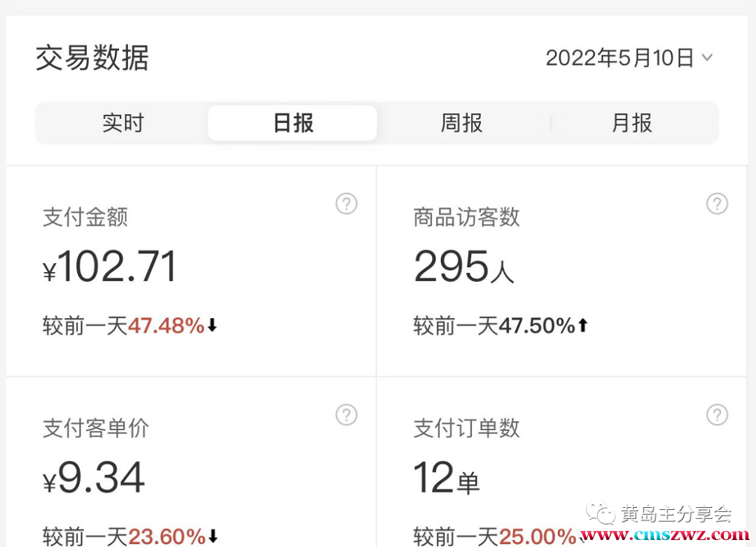Click the help icon beside 支付金额

point(346,204)
